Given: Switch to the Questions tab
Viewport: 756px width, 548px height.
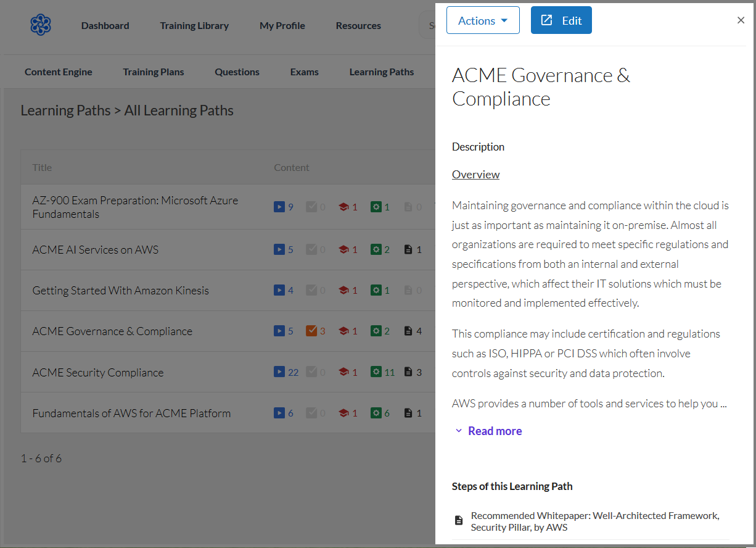Looking at the screenshot, I should coord(237,72).
